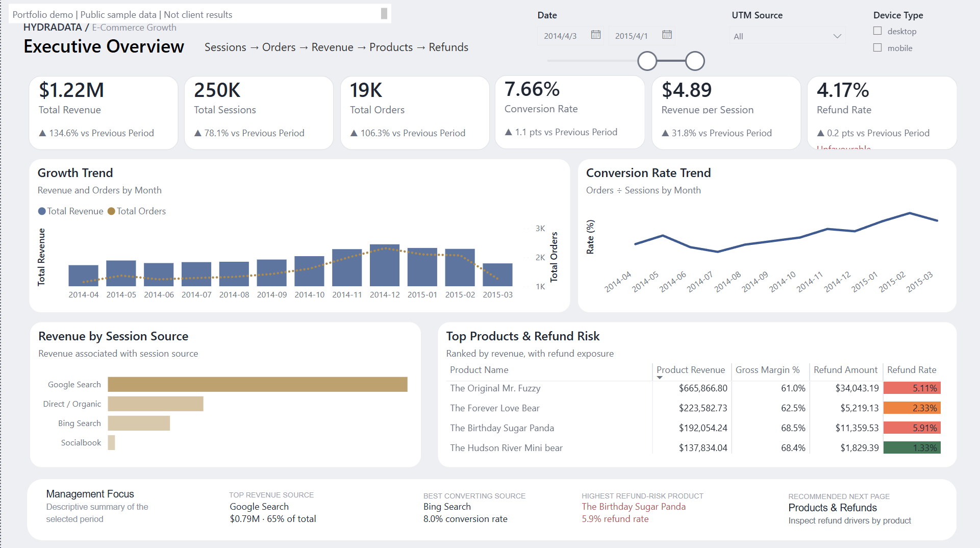Select The Hudson River Mini bear name
Image resolution: width=980 pixels, height=548 pixels.
[506, 448]
